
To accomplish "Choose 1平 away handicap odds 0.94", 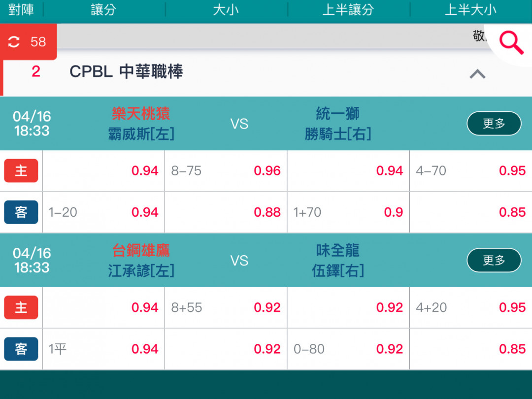I will click(x=103, y=349).
